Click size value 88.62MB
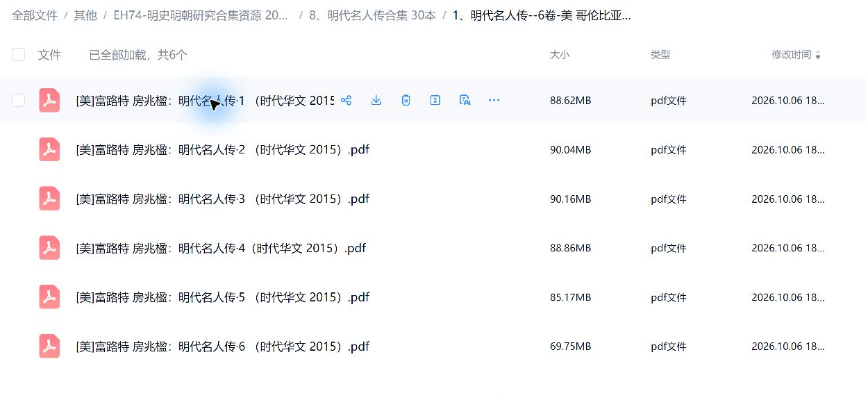This screenshot has height=400, width=868. click(571, 100)
